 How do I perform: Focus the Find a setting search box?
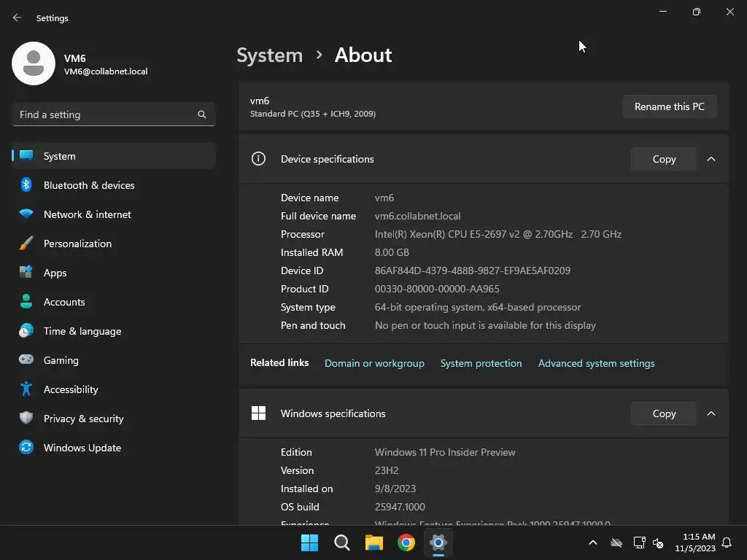point(113,114)
